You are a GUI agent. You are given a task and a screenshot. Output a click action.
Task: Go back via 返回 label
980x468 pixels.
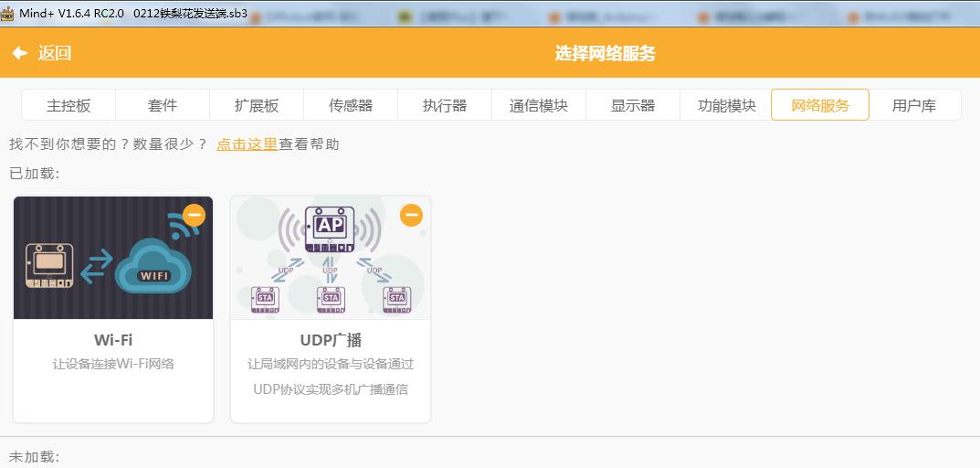click(x=55, y=53)
